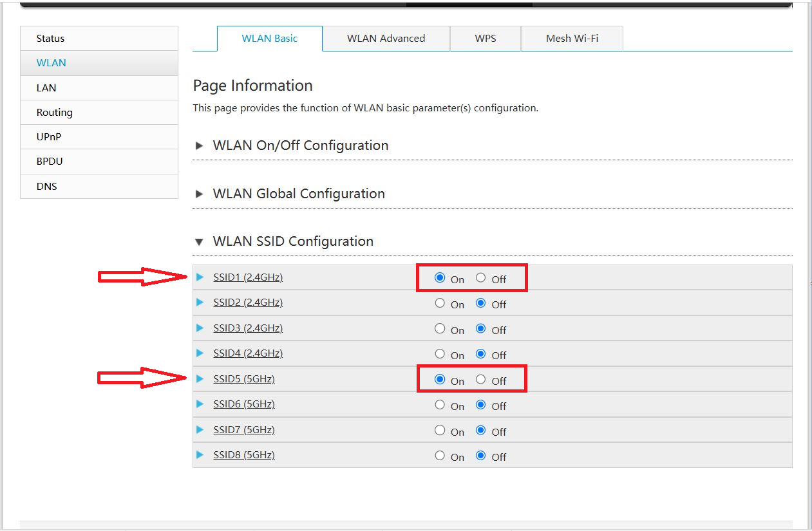Open the WPS tab
The width and height of the screenshot is (812, 531).
tap(485, 39)
